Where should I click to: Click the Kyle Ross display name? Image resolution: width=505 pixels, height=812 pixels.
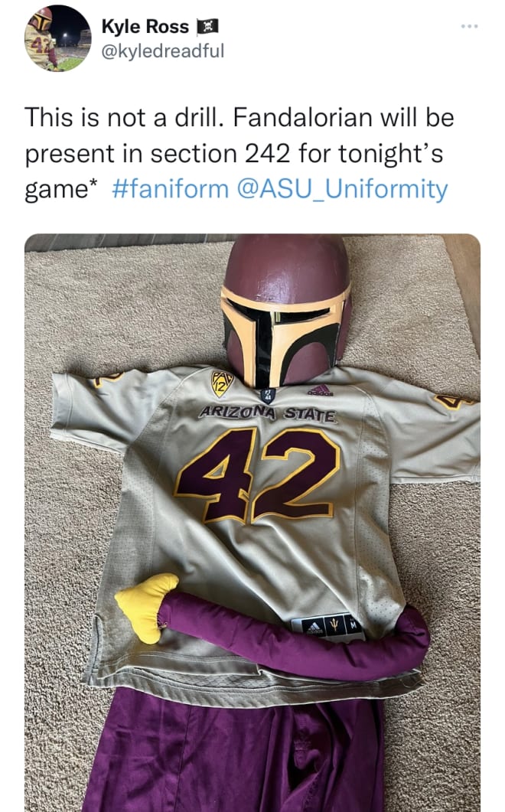pyautogui.click(x=145, y=27)
